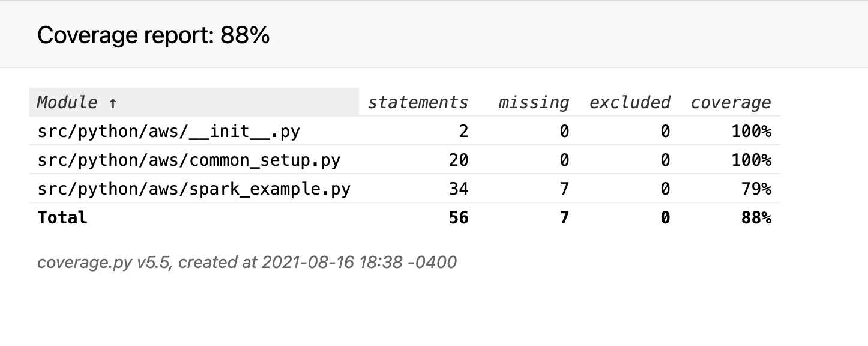Viewport: 868px width, 346px height.
Task: Click the 100% coverage cell for __init__.py
Action: point(751,131)
